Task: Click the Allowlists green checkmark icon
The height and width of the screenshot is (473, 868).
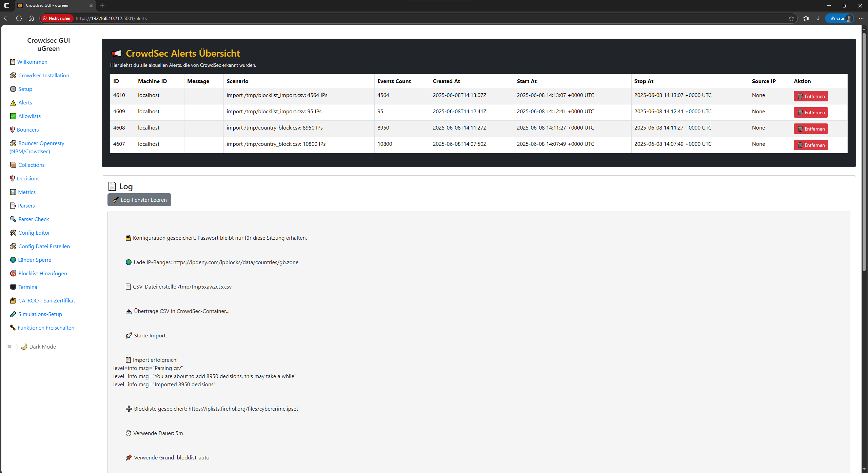Action: coord(13,116)
